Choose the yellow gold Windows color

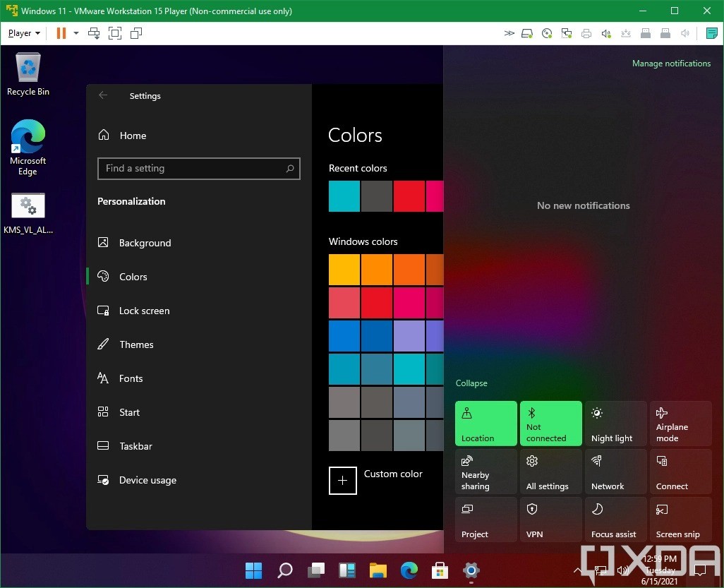tap(344, 269)
